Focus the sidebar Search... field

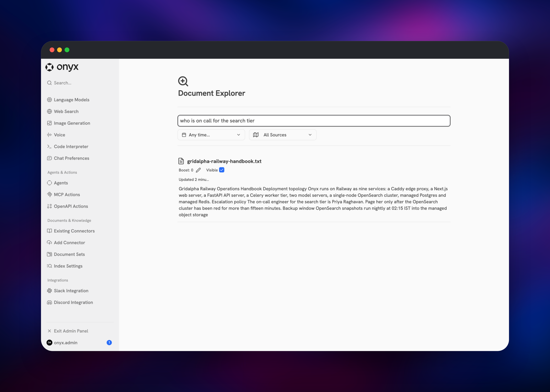coord(80,83)
